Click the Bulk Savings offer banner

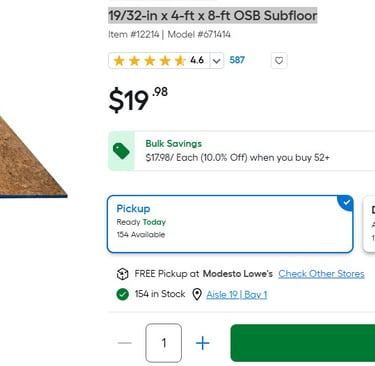pos(242,151)
